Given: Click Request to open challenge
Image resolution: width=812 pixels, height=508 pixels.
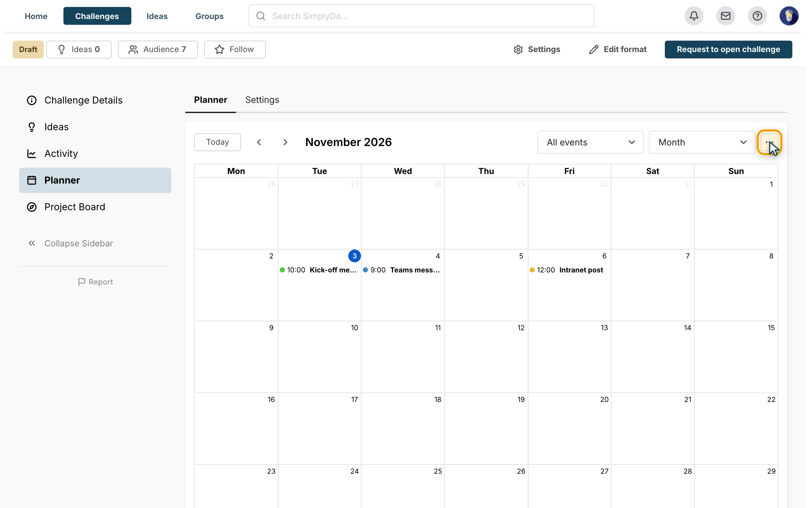Looking at the screenshot, I should tap(728, 50).
